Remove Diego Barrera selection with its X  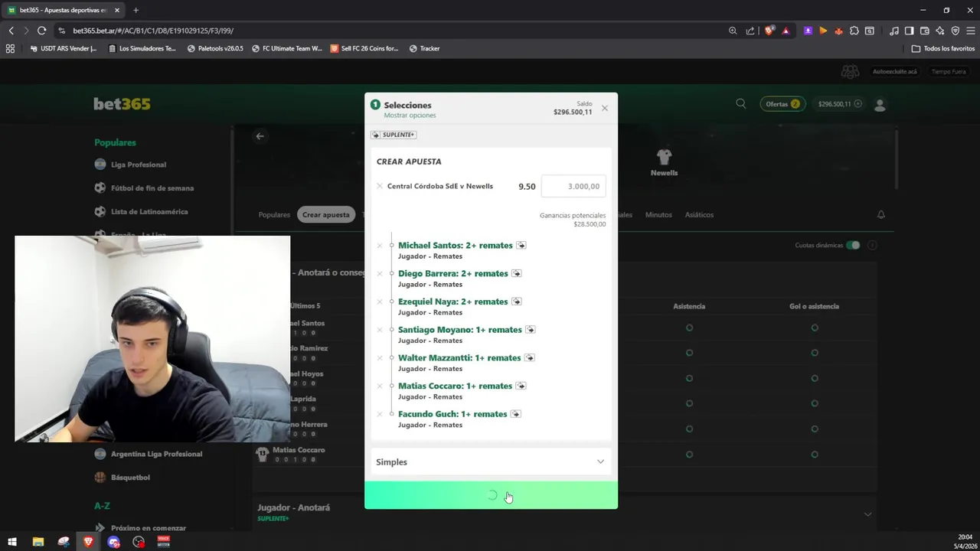380,274
